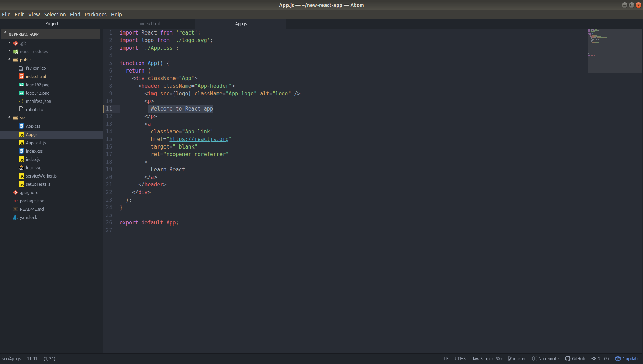This screenshot has width=643, height=364.
Task: Open the Git (2) panel toggle
Action: [x=600, y=358]
